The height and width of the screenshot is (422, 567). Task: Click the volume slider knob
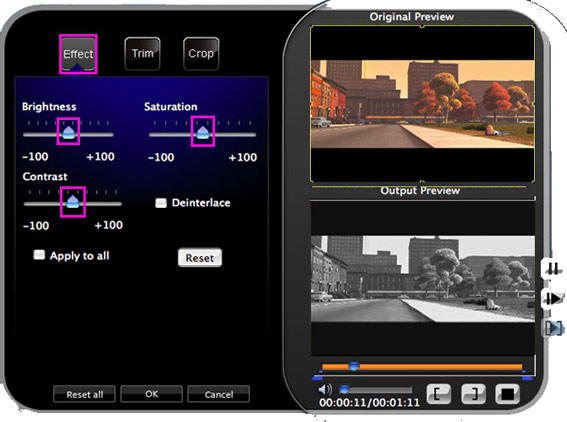[345, 389]
